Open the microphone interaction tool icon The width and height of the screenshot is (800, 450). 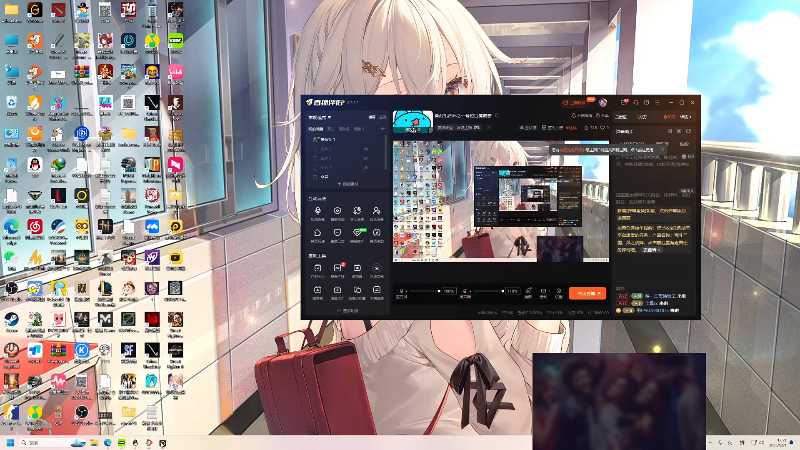(317, 211)
